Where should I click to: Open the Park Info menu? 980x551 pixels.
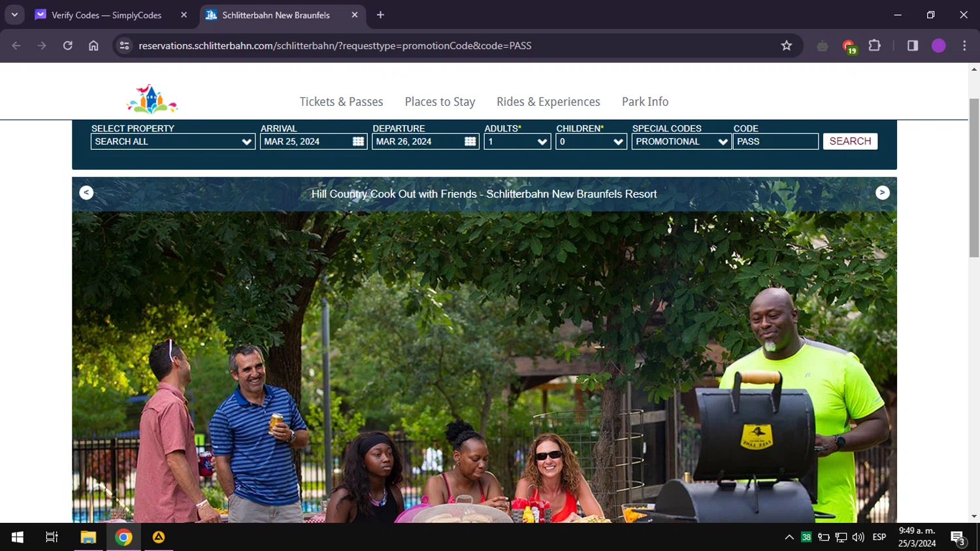(x=645, y=102)
